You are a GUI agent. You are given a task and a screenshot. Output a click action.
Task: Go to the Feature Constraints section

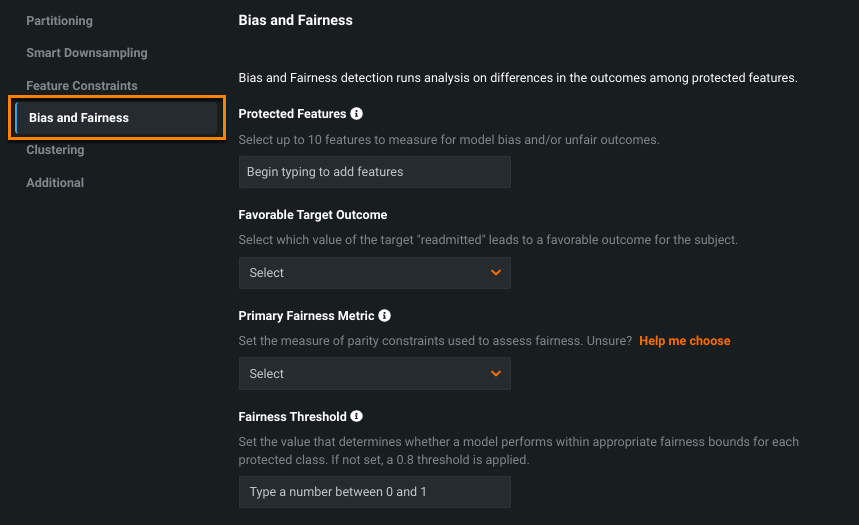point(82,86)
